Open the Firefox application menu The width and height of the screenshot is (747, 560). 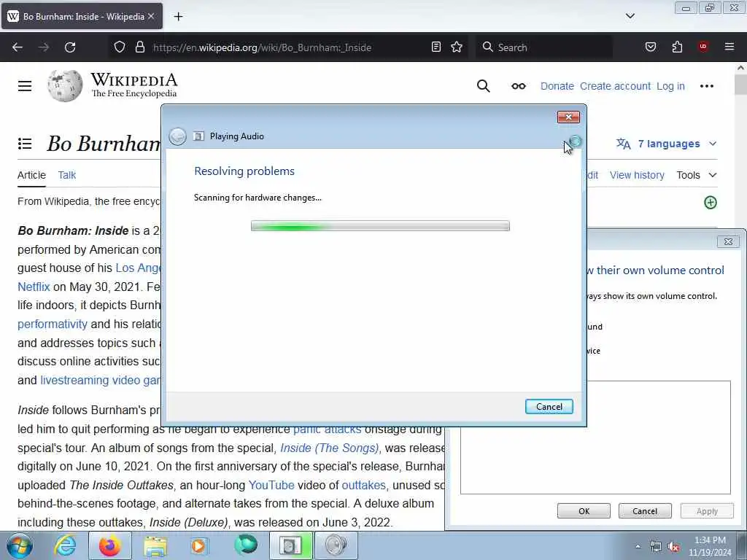[x=729, y=47]
